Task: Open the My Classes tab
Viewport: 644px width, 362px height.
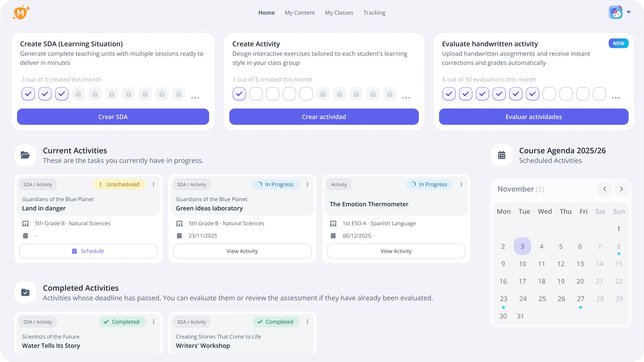Action: coord(339,13)
